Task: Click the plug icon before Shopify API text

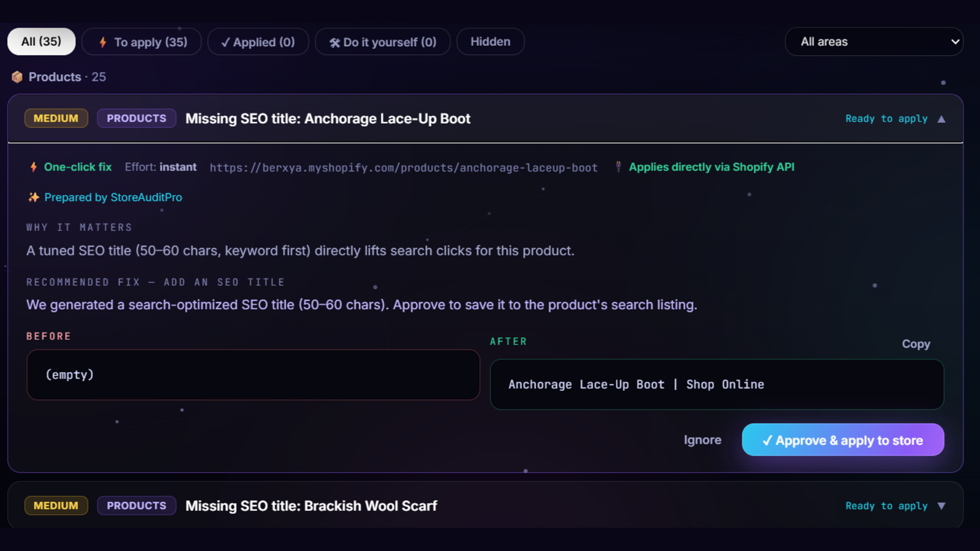Action: tap(619, 167)
